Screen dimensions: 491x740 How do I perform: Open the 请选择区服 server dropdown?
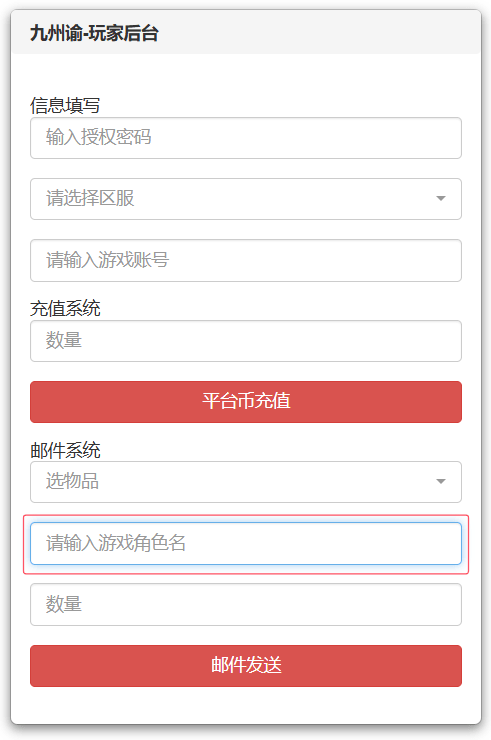click(x=246, y=199)
